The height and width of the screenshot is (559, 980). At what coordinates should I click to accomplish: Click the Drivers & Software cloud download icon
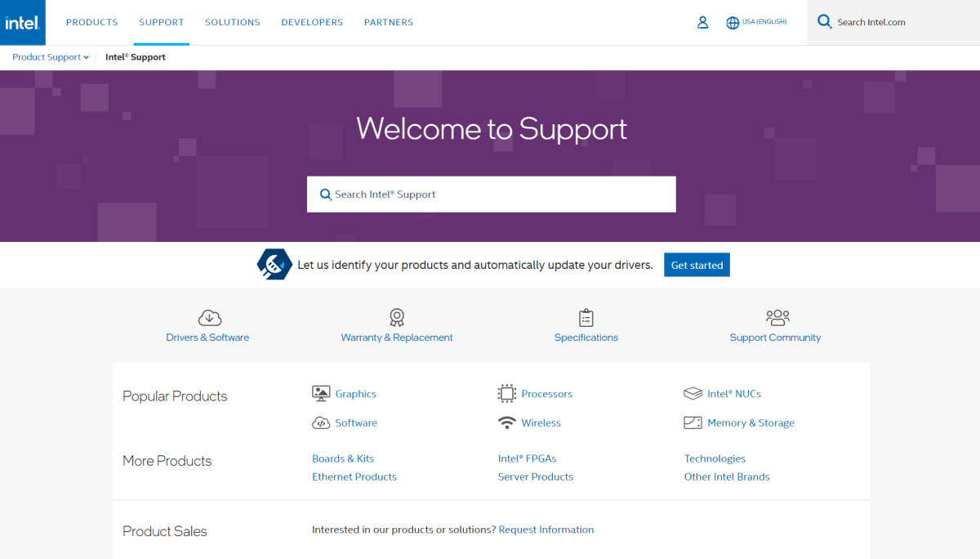[210, 318]
